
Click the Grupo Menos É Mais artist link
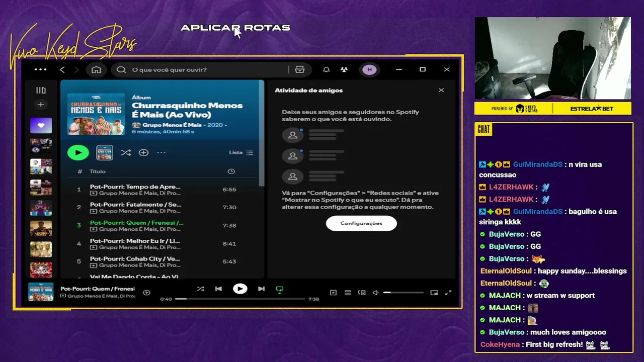[172, 125]
